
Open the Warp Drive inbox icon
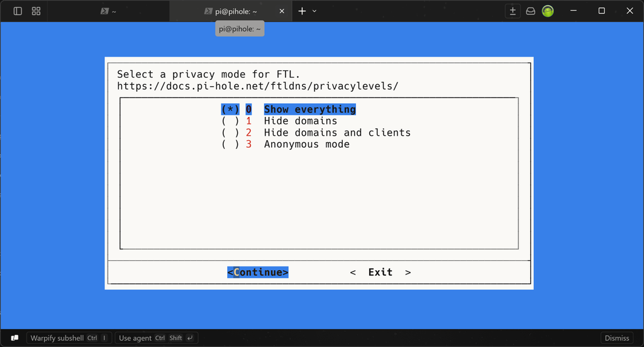pos(531,11)
